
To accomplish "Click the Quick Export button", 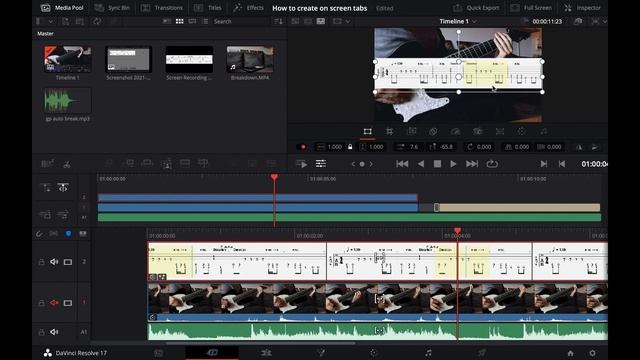I will pyautogui.click(x=476, y=8).
